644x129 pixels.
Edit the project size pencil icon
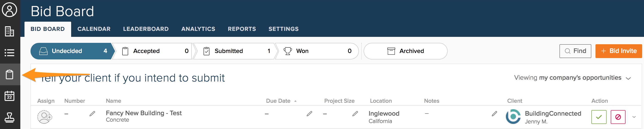355,114
